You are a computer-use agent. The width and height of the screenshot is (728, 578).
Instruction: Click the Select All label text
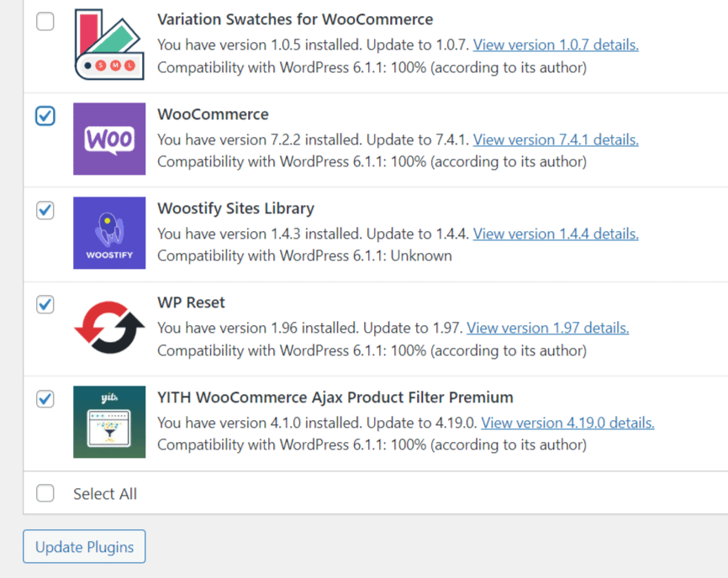(105, 494)
